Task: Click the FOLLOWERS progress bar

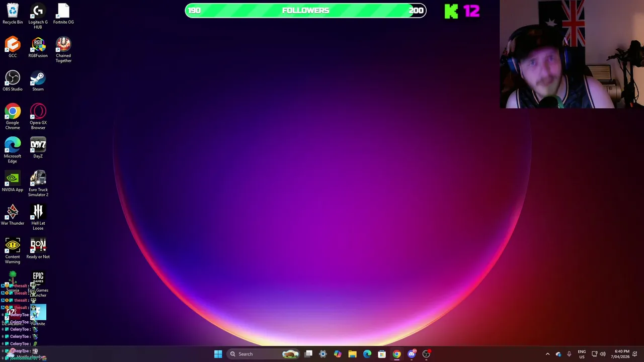Action: pyautogui.click(x=305, y=11)
